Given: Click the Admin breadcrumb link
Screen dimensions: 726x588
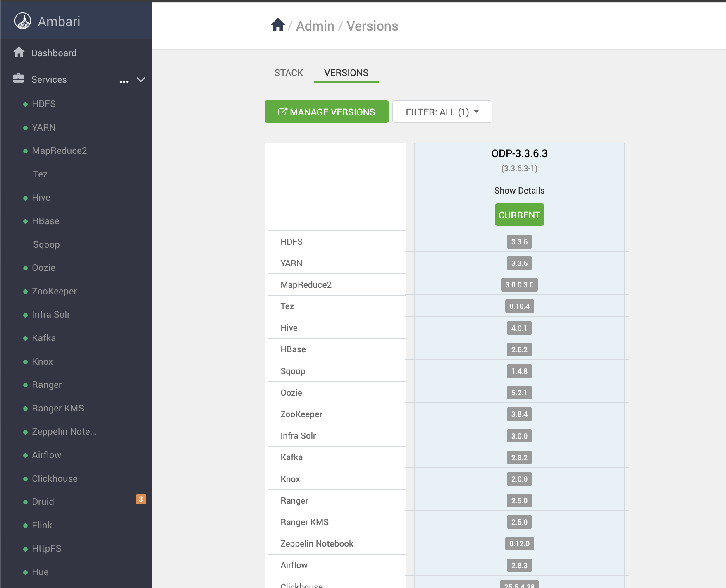Looking at the screenshot, I should (x=315, y=26).
